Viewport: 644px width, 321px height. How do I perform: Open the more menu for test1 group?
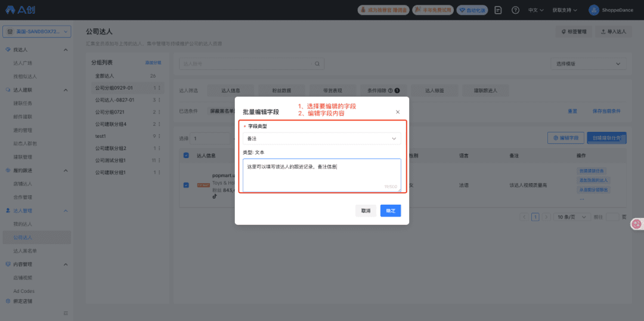[159, 136]
